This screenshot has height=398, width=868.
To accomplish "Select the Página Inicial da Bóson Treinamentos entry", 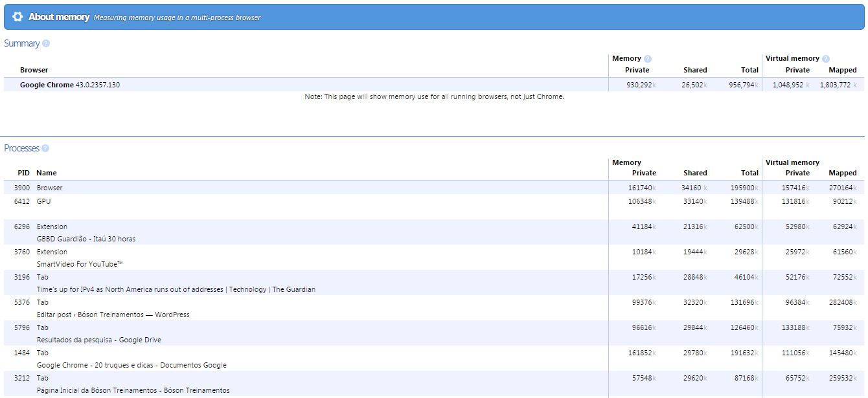I will [133, 390].
